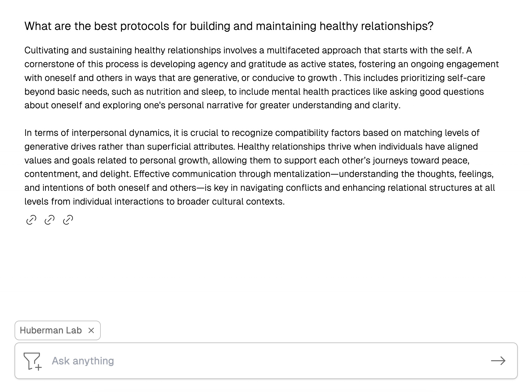Click the word "self-care" in the first paragraph
The width and height of the screenshot is (532, 392).
point(466,78)
